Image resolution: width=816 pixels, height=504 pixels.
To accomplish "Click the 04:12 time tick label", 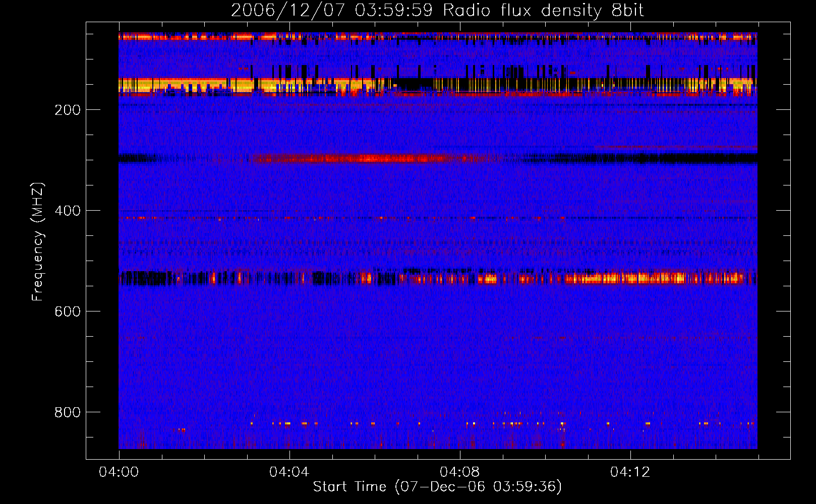I will point(630,472).
